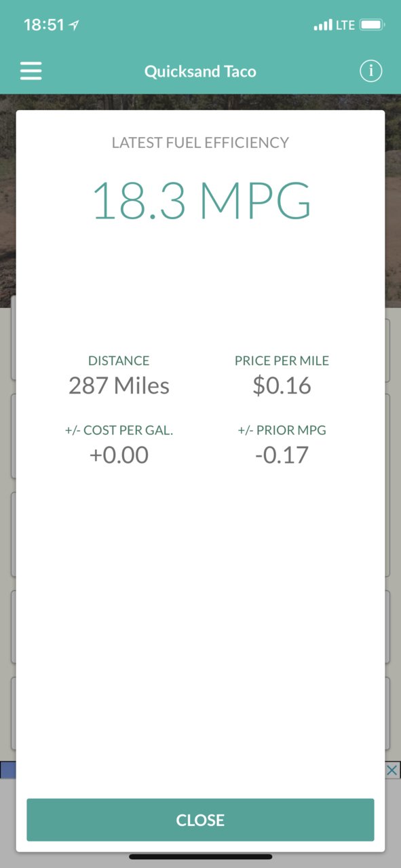Open the hamburger menu

pyautogui.click(x=31, y=71)
